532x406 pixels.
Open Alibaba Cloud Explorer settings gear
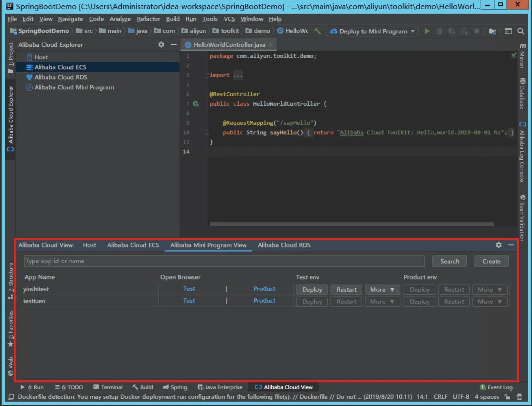(x=161, y=44)
